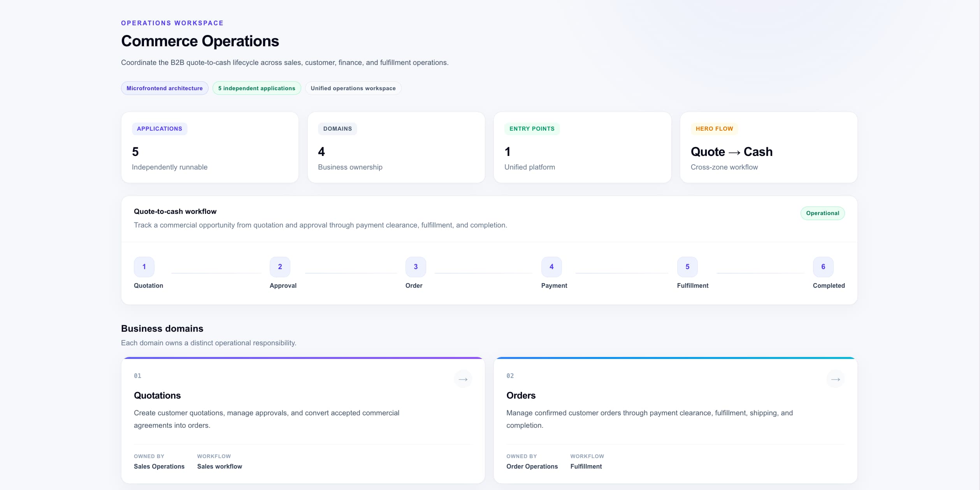980x490 pixels.
Task: Click the Payment step label
Action: (x=554, y=285)
